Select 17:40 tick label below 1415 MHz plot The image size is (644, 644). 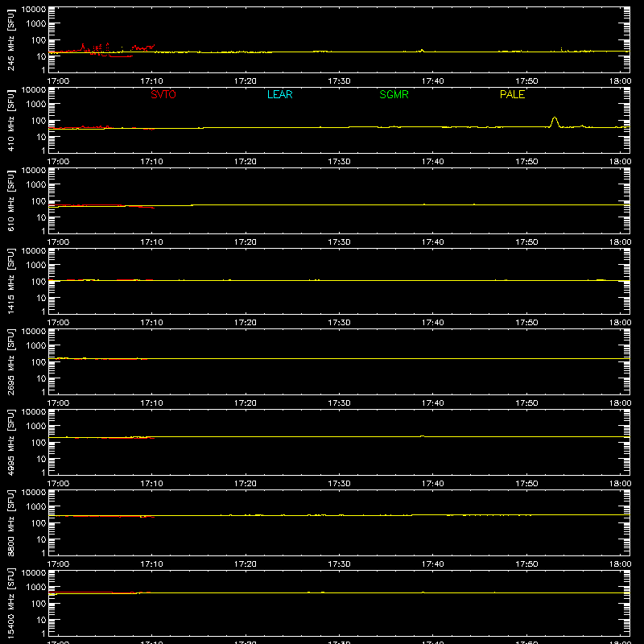432,323
